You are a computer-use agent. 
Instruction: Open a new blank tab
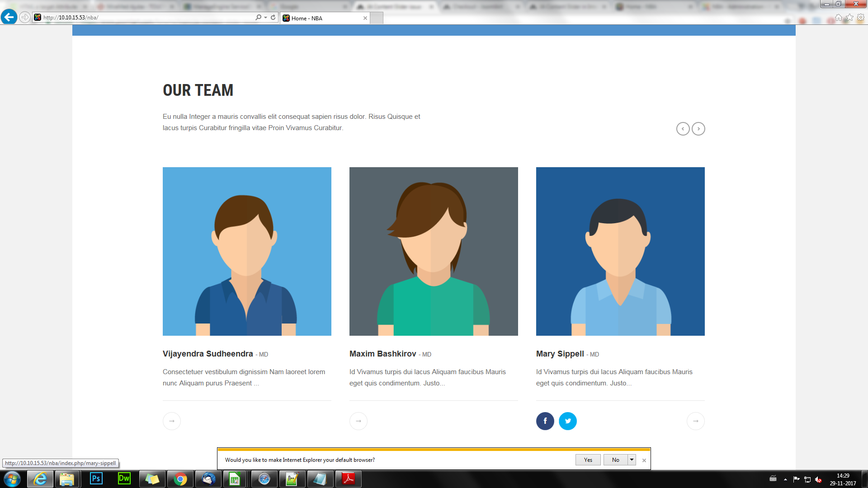pos(377,18)
